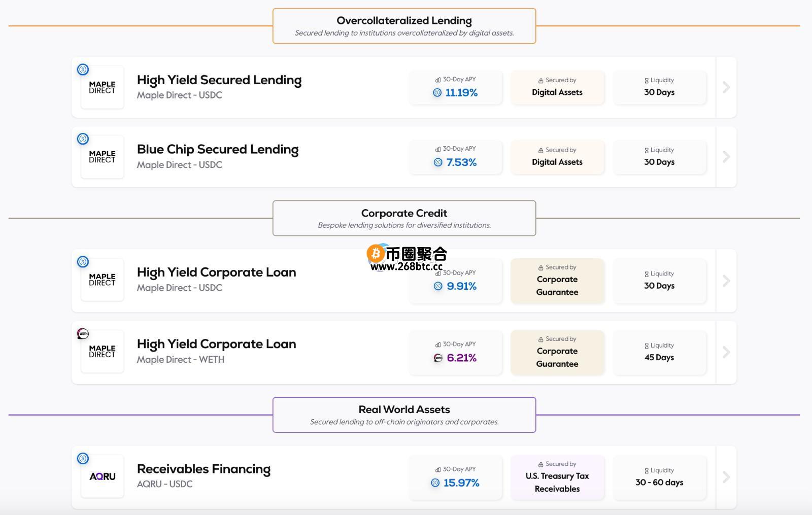Image resolution: width=812 pixels, height=515 pixels.
Task: Open High Yield Secured Lending via its right chevron
Action: [x=726, y=87]
